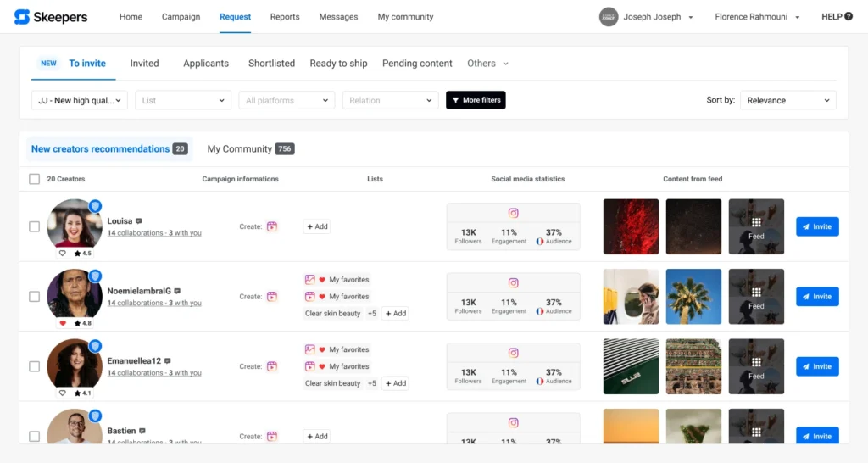Image resolution: width=868 pixels, height=463 pixels.
Task: Switch to the Shortlisted tab
Action: [x=271, y=63]
